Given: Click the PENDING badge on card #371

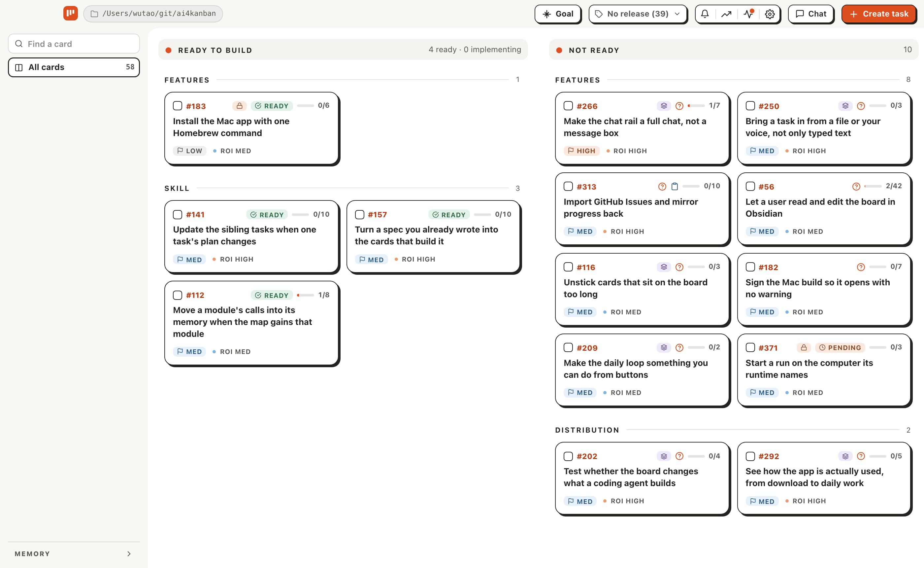Looking at the screenshot, I should pyautogui.click(x=840, y=348).
